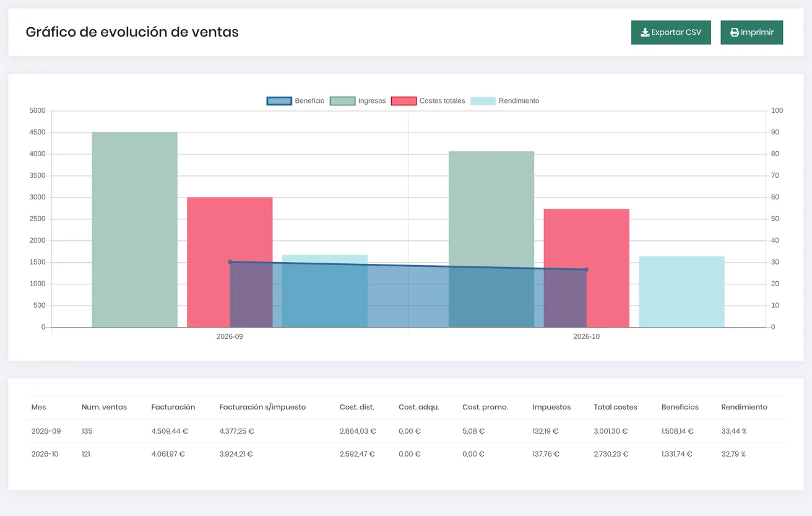Click the Gráfico de evolución de ventas heading
Image resolution: width=812 pixels, height=516 pixels.
(x=132, y=32)
